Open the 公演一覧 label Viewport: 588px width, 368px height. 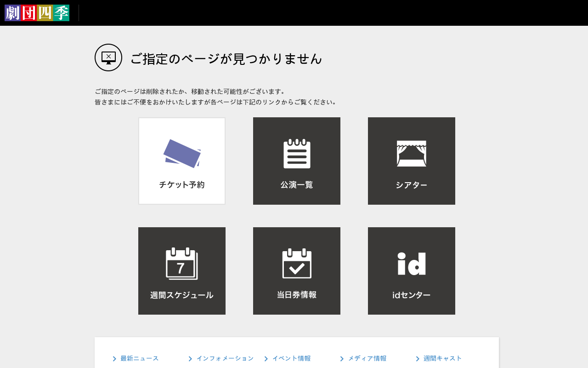coord(297,185)
